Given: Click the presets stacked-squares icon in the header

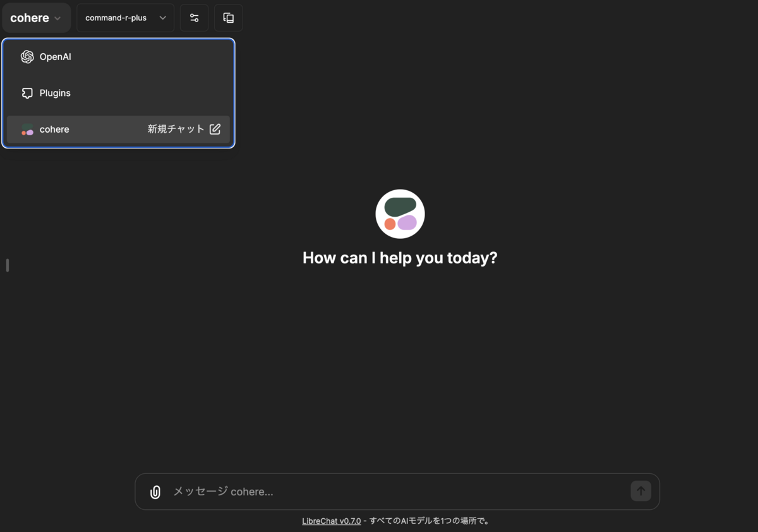Looking at the screenshot, I should (x=228, y=18).
